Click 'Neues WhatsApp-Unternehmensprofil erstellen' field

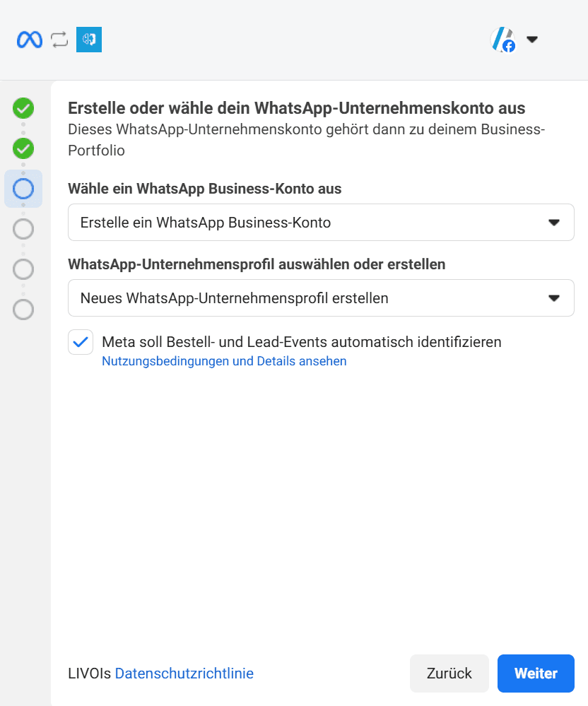(283, 298)
